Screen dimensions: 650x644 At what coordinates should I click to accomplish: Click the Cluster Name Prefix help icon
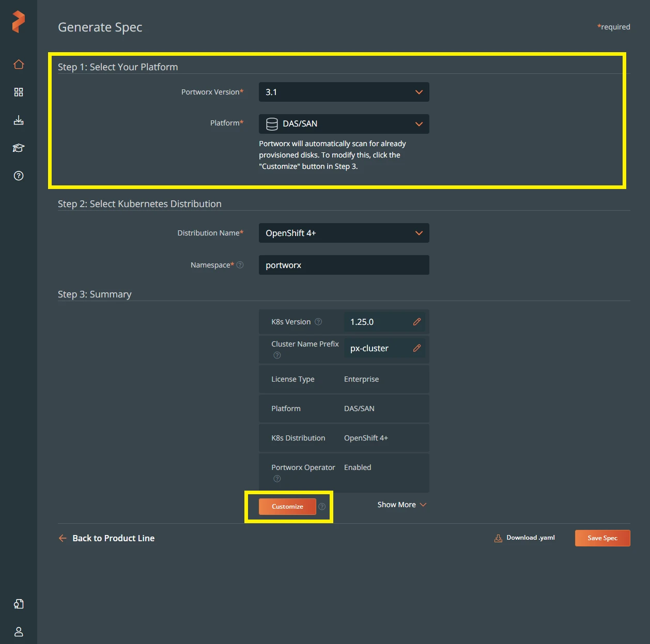277,355
